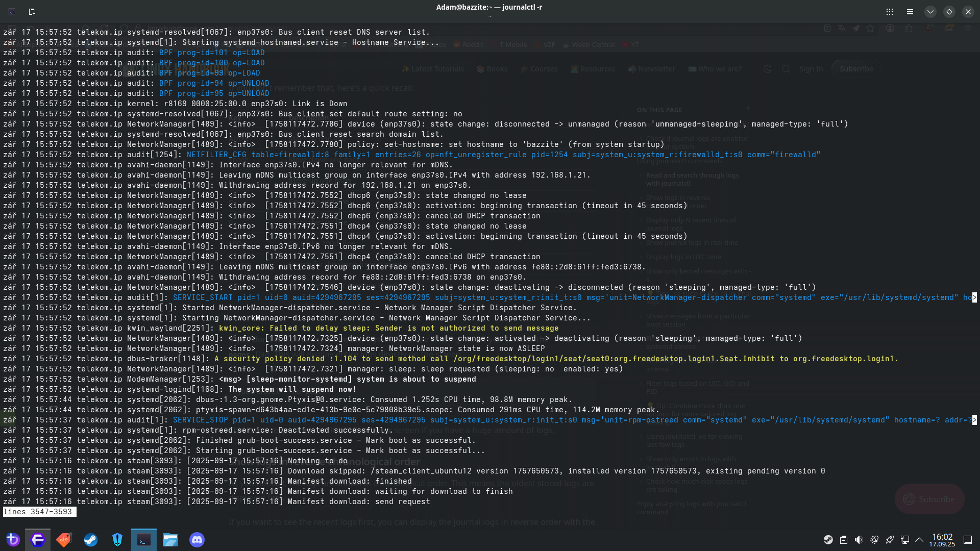The width and height of the screenshot is (980, 551).
Task: Open the terminal profile icon at top-left
Action: [x=12, y=11]
